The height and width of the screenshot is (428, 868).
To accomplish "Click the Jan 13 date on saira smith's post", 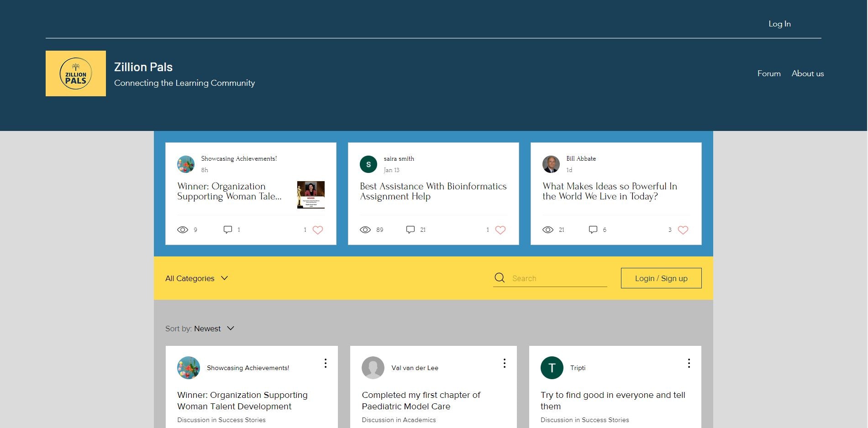I will [392, 170].
